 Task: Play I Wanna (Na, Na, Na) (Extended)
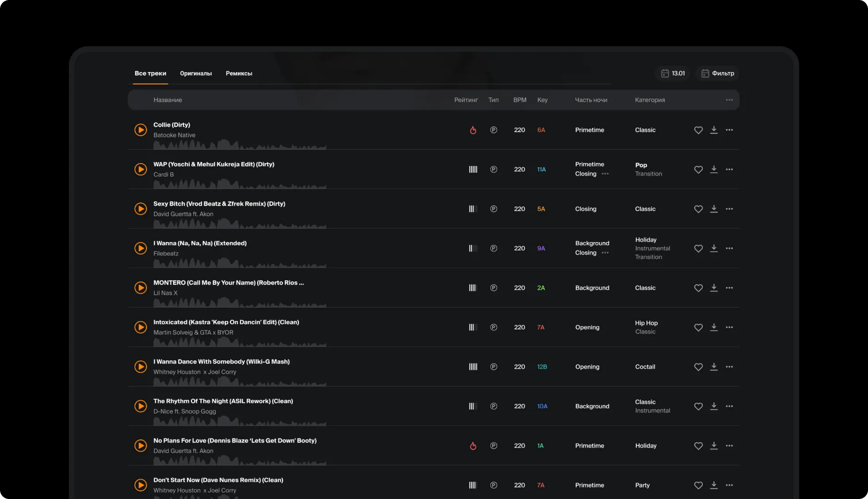[140, 249]
